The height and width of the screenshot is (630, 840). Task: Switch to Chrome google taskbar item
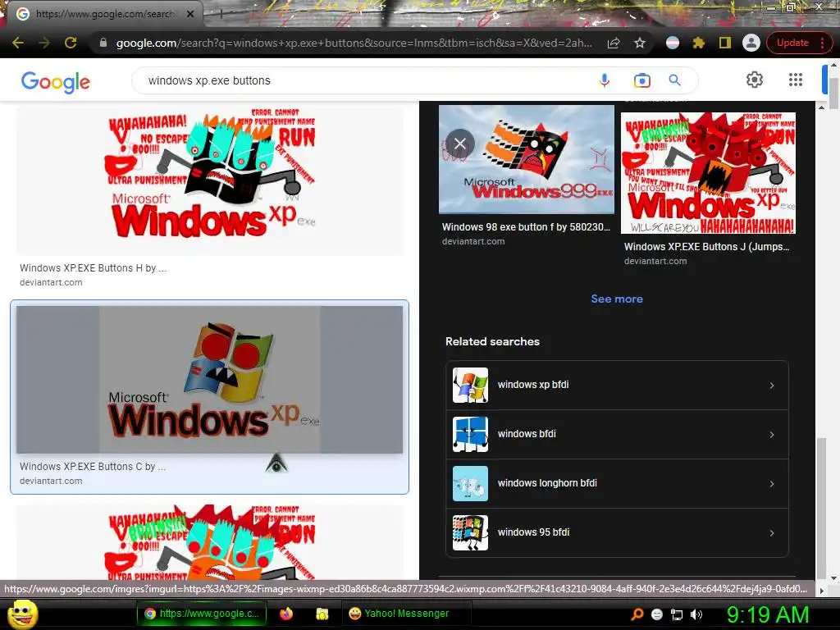pos(202,614)
